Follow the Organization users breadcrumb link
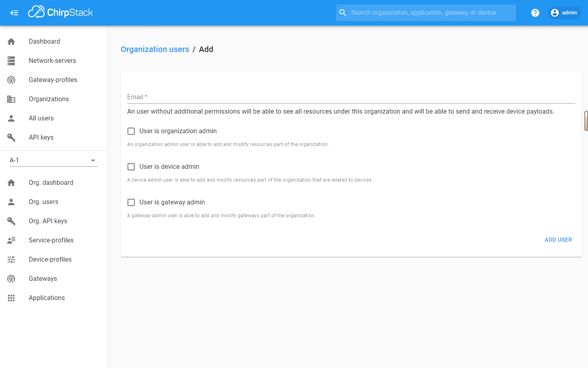This screenshot has height=368, width=588. [x=155, y=49]
